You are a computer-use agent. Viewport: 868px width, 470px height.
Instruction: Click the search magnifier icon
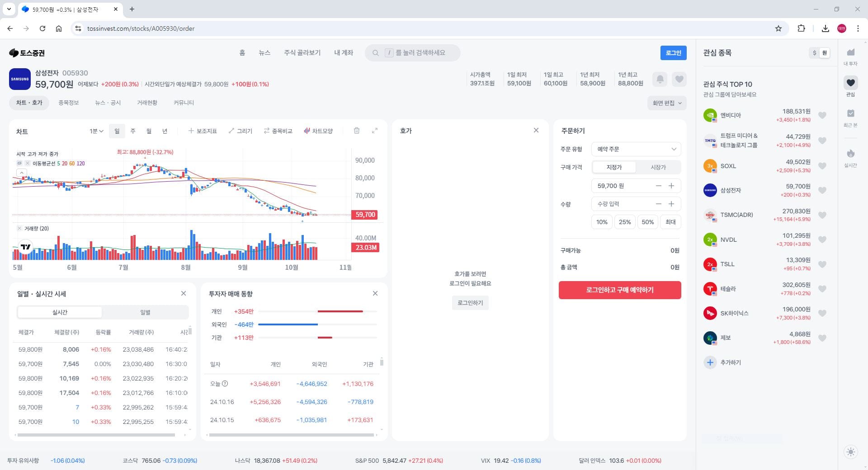[x=375, y=53]
